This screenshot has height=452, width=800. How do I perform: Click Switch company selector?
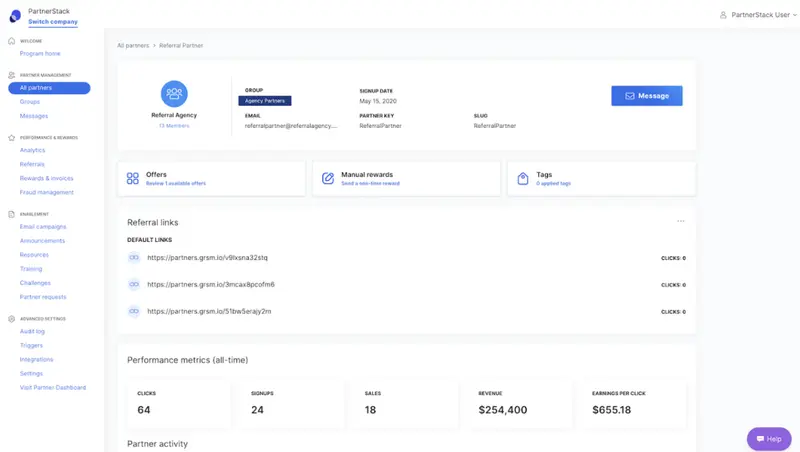[x=52, y=22]
